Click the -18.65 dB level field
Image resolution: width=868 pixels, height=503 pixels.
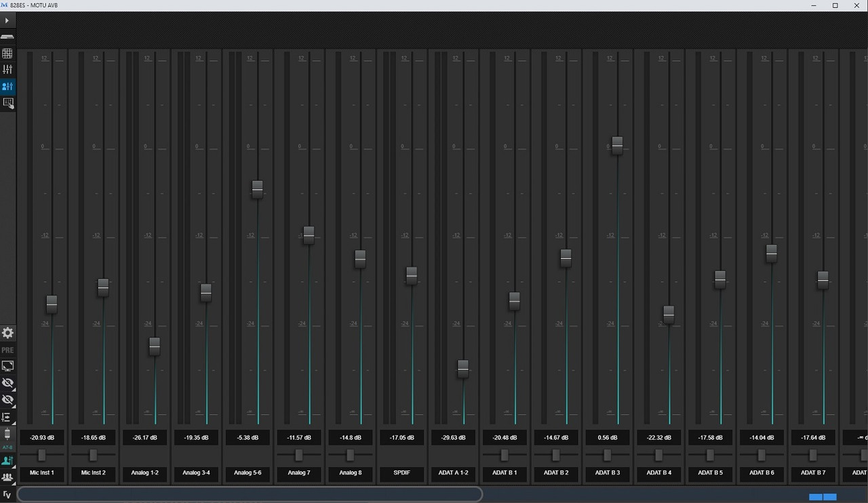94,438
